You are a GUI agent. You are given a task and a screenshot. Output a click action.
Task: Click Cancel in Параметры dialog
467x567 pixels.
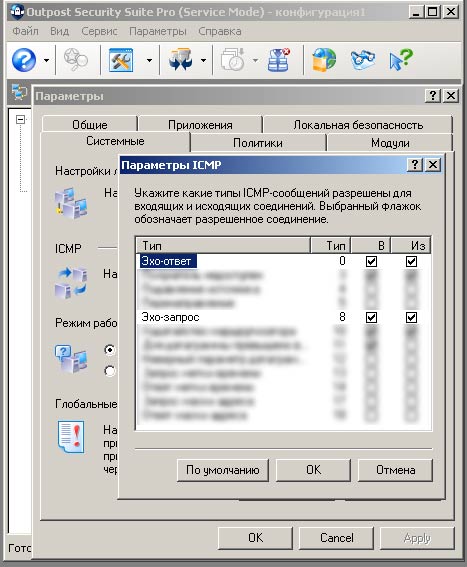[336, 538]
